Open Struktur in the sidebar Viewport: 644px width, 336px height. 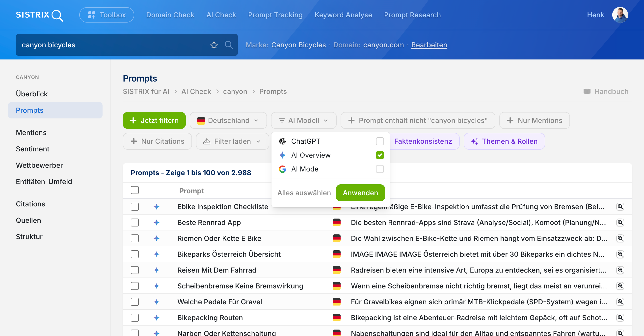29,237
